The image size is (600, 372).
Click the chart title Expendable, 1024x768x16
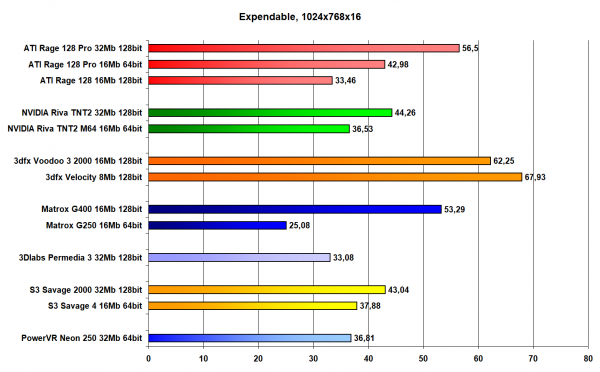tap(300, 17)
